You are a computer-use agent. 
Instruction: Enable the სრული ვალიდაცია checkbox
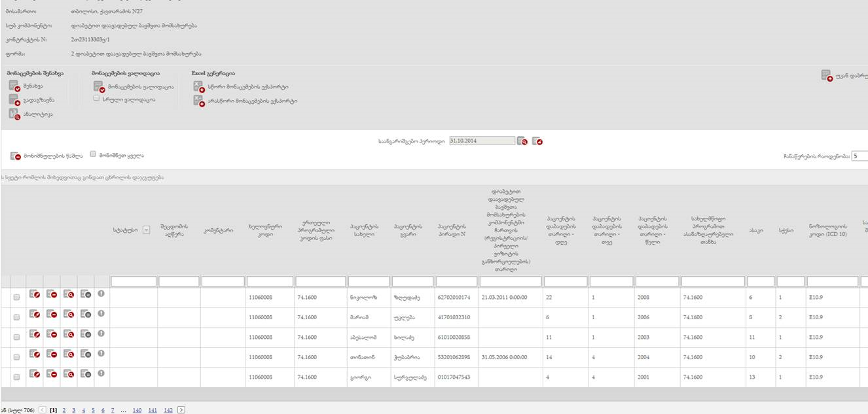pos(96,99)
